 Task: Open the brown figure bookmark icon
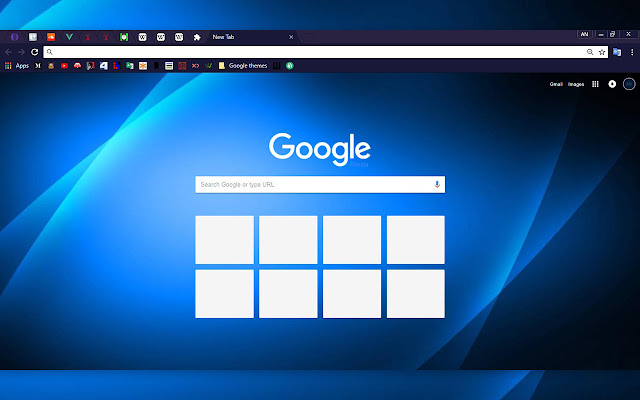[51, 65]
